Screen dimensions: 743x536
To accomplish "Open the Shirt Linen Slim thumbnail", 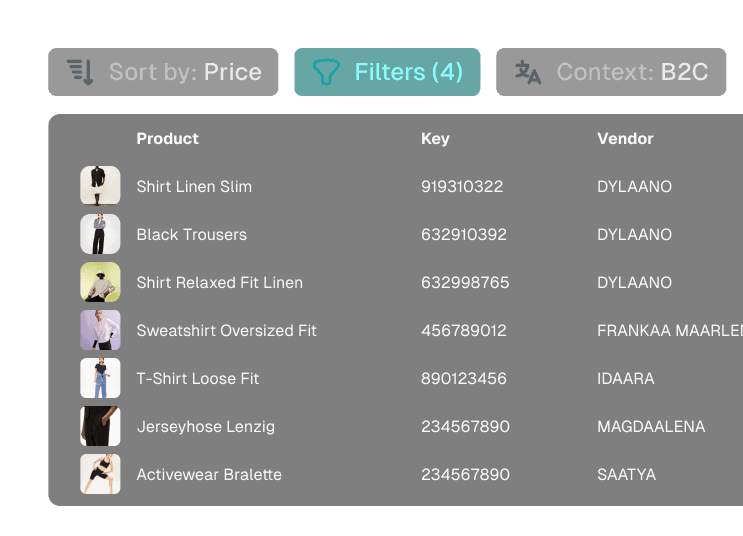I will click(x=100, y=186).
